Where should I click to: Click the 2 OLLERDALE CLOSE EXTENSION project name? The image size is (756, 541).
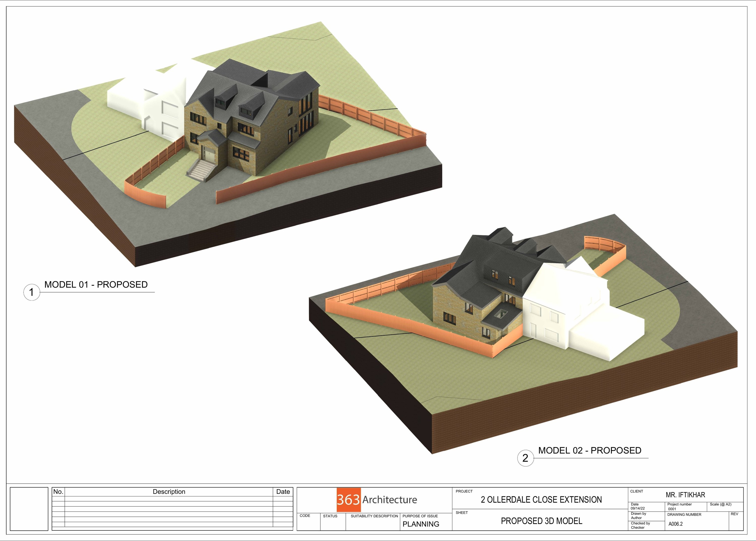[541, 500]
